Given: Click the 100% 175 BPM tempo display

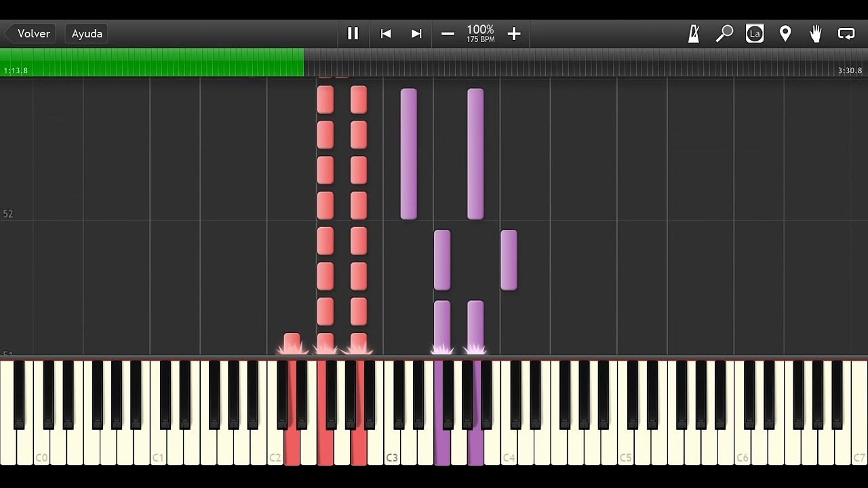Looking at the screenshot, I should (480, 34).
